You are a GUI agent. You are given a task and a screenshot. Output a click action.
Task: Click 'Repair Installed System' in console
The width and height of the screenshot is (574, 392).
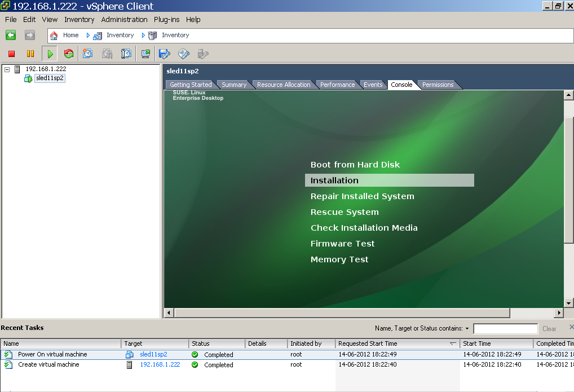363,196
